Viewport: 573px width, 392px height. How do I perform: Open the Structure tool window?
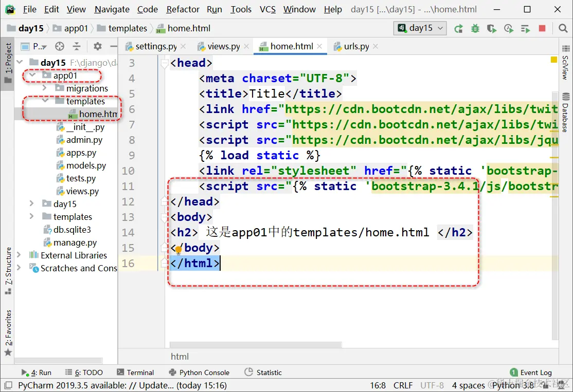click(x=8, y=271)
